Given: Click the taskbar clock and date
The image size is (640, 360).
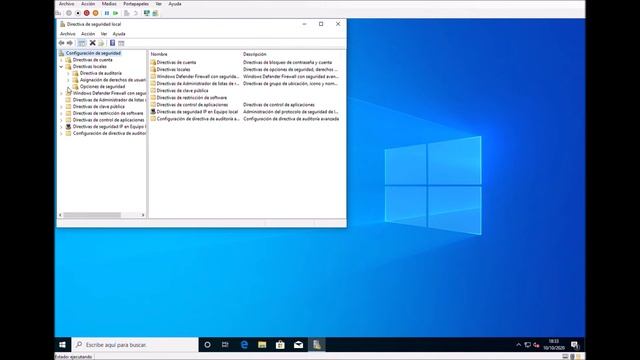Looking at the screenshot, I should 553,345.
